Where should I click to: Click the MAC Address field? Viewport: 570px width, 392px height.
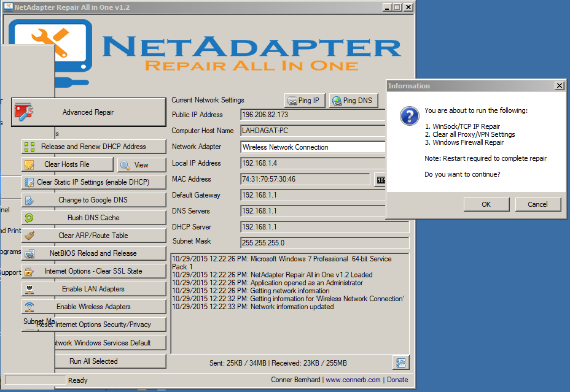[x=305, y=179]
